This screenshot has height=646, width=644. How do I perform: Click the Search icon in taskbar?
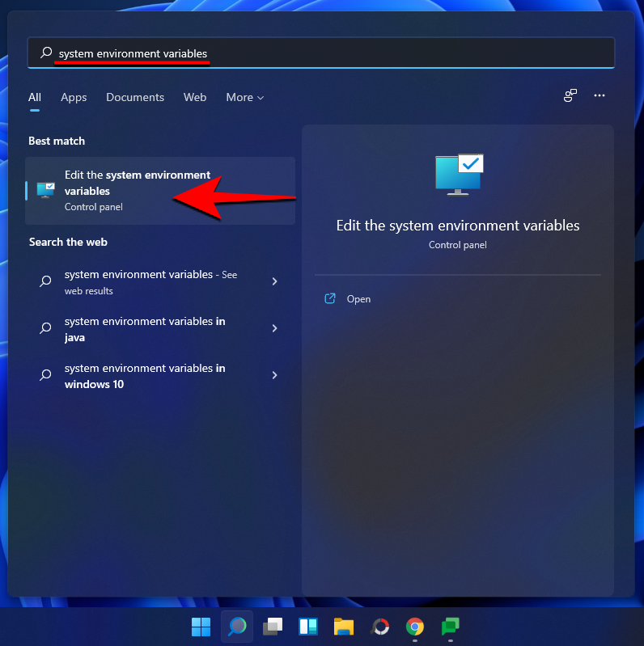pyautogui.click(x=236, y=627)
